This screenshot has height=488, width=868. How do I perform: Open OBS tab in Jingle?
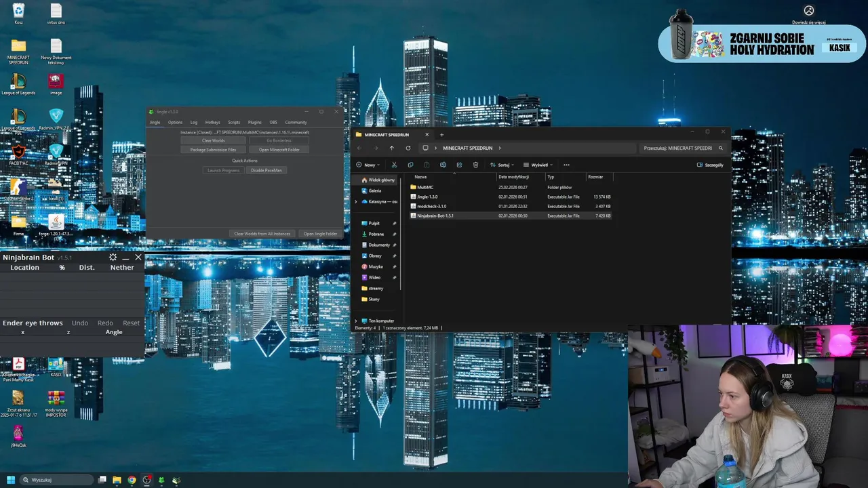coord(273,123)
